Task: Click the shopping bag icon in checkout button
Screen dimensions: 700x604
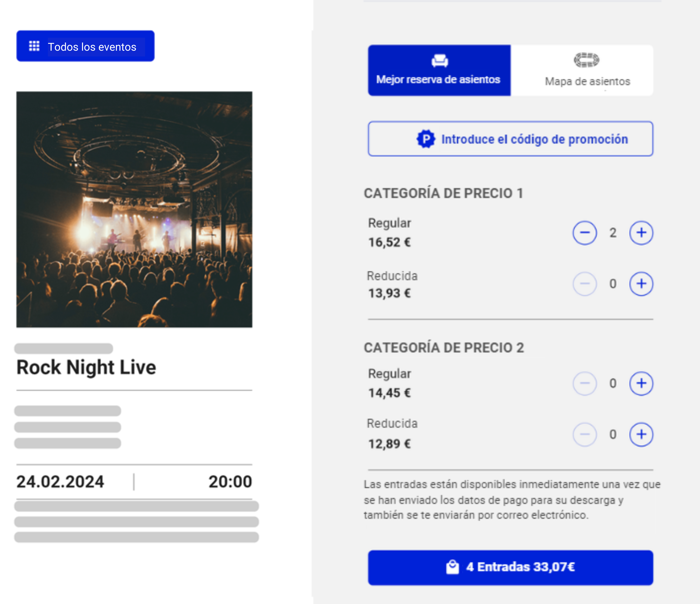Action: (x=452, y=567)
